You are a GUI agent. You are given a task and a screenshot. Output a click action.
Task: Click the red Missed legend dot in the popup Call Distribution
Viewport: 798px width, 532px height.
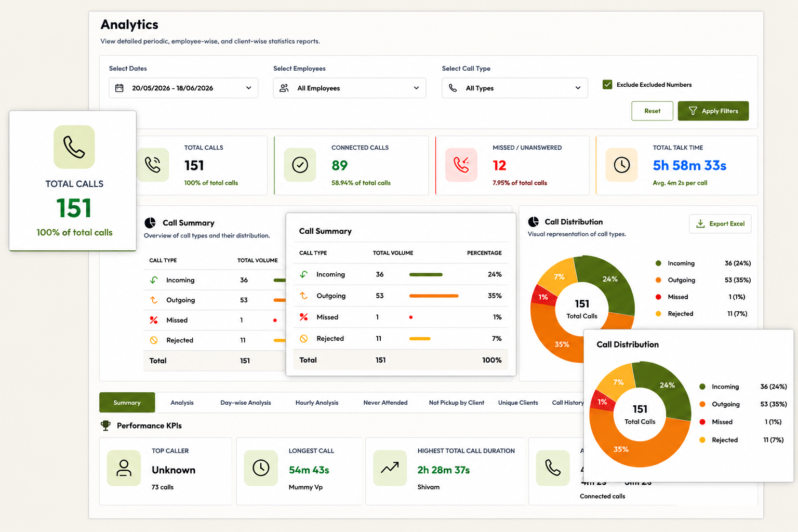(x=702, y=422)
